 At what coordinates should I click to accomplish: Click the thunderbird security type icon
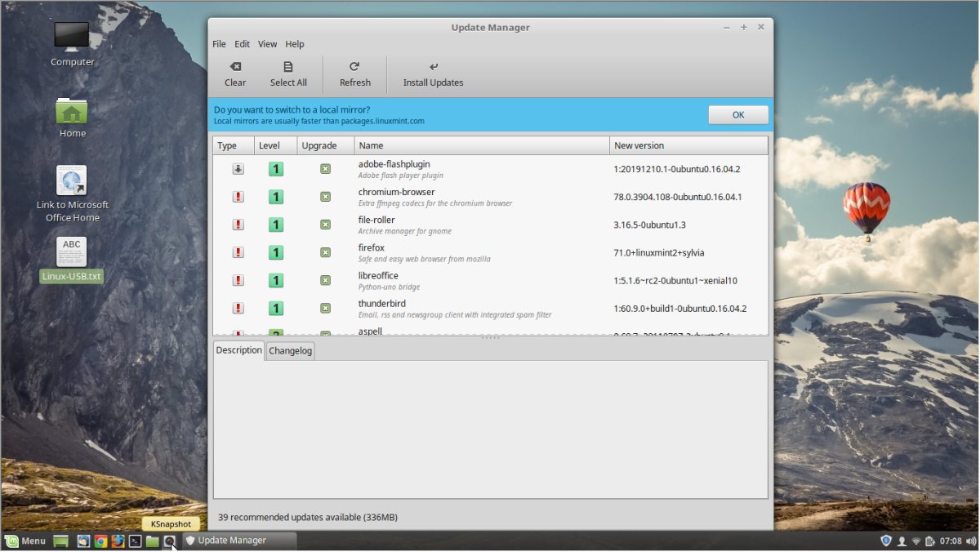[x=238, y=308]
